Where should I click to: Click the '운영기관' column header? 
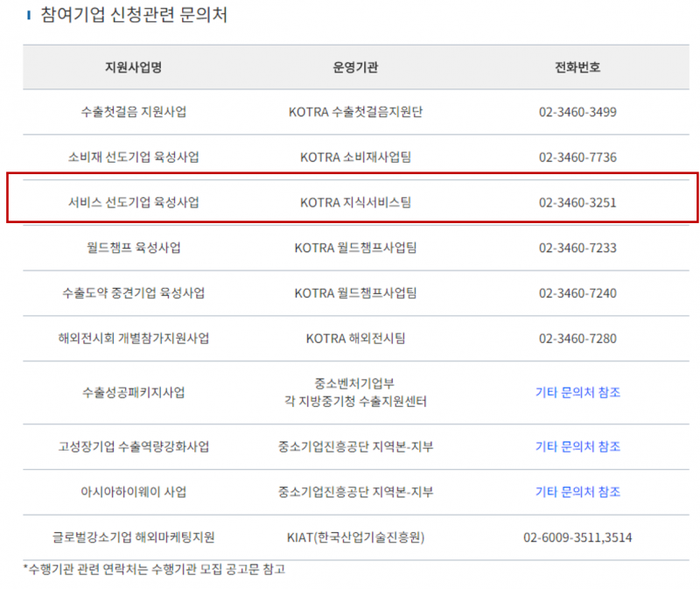[x=355, y=67]
